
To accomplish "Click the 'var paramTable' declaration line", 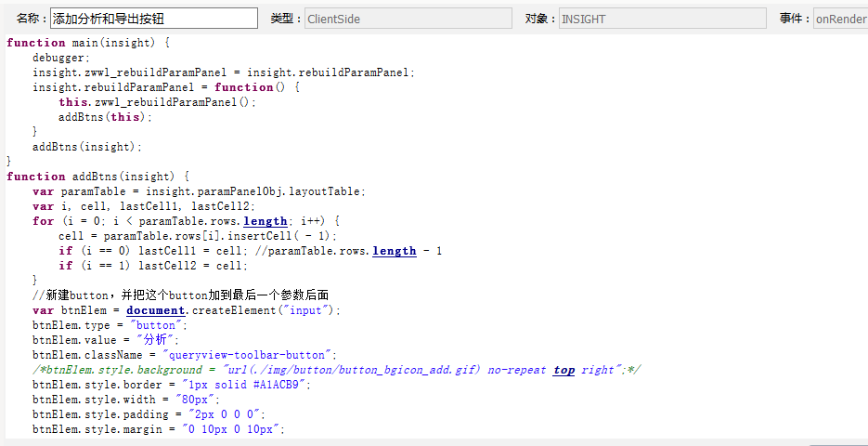I will (200, 191).
